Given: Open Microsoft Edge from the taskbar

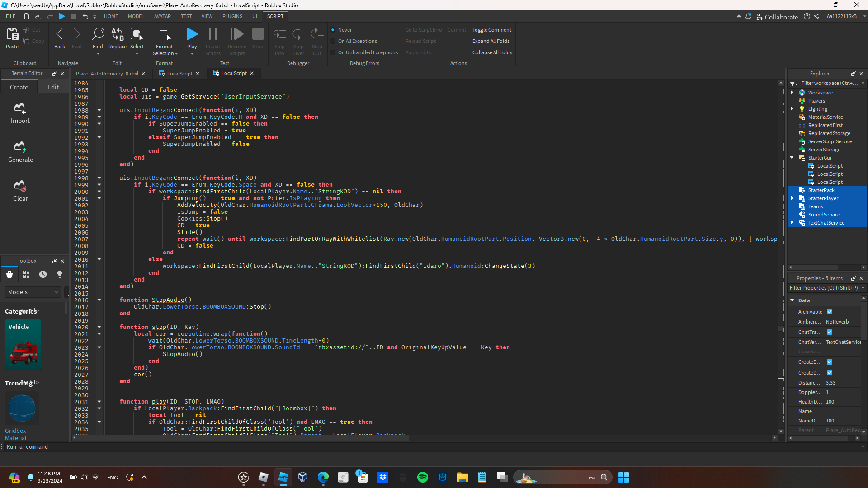Looking at the screenshot, I should click(x=323, y=477).
